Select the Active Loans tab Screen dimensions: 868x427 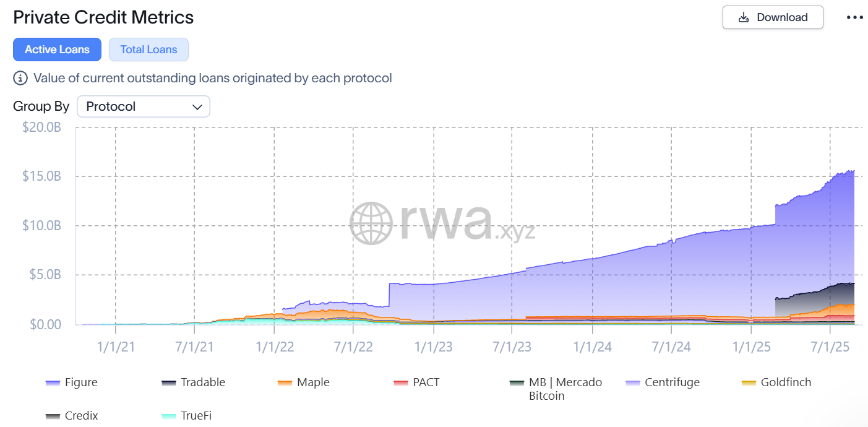pos(57,50)
